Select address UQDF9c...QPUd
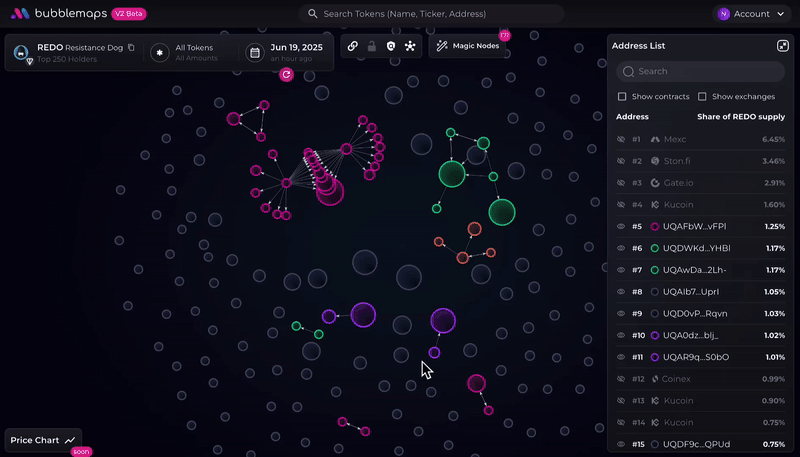The image size is (800, 457). click(696, 444)
